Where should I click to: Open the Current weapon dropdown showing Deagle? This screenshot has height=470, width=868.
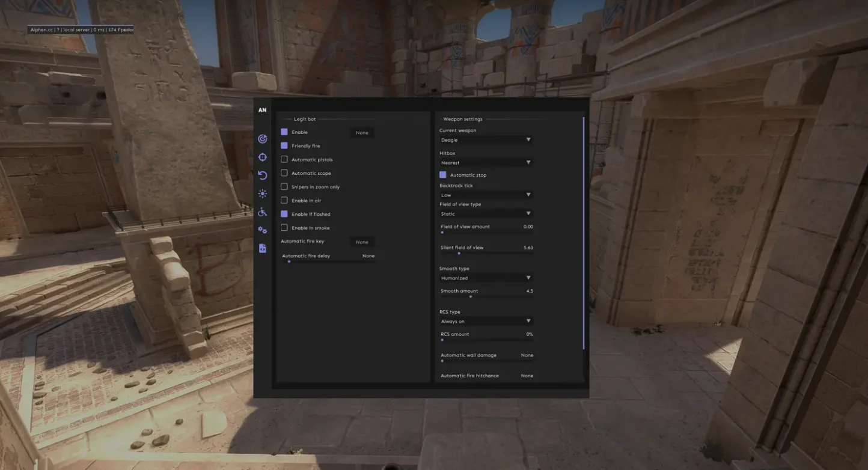[486, 140]
